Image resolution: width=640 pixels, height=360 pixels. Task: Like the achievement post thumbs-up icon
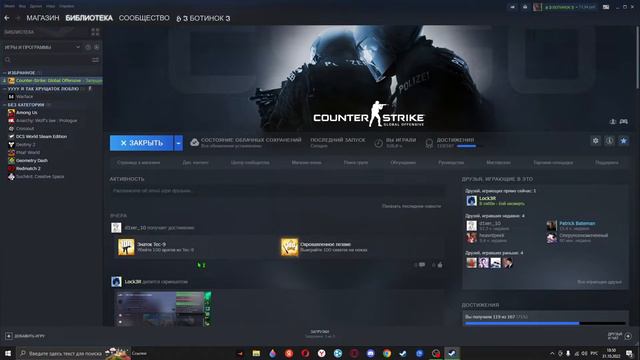(x=440, y=265)
